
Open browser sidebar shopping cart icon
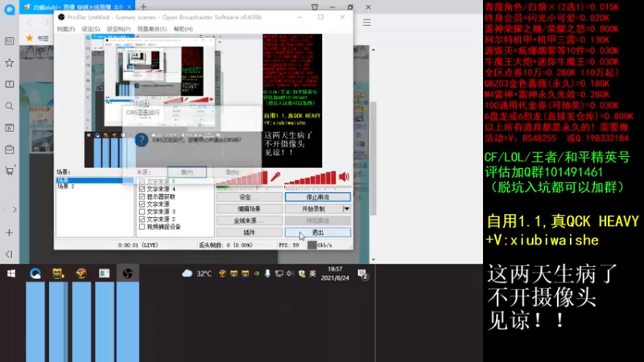point(9,171)
